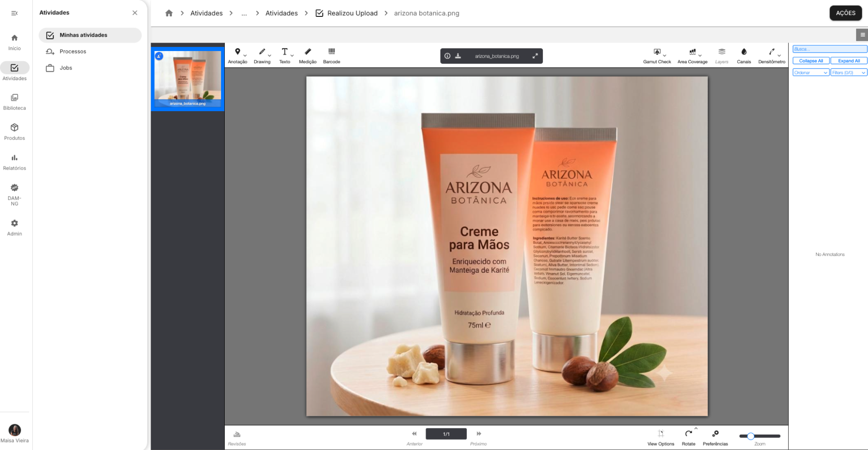Viewport: 868px width, 450px height.
Task: Go to Próximo page
Action: click(x=479, y=438)
